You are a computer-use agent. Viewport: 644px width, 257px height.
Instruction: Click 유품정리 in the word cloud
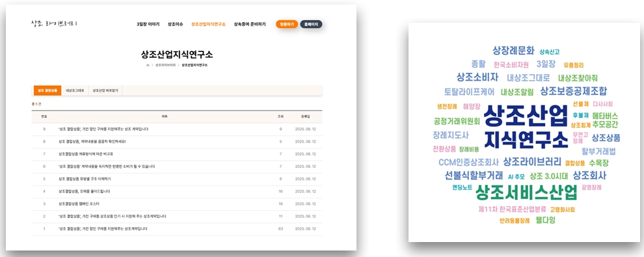pos(574,65)
